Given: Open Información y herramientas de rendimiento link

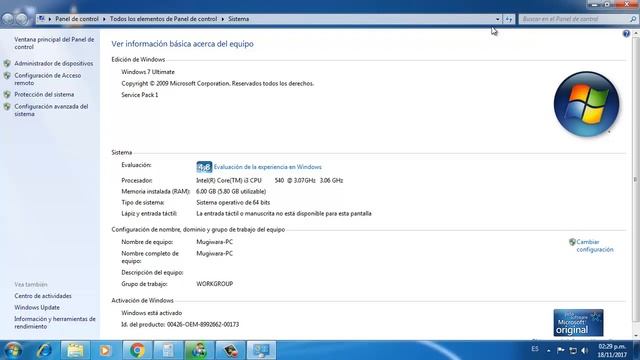Looking at the screenshot, I should (55, 322).
